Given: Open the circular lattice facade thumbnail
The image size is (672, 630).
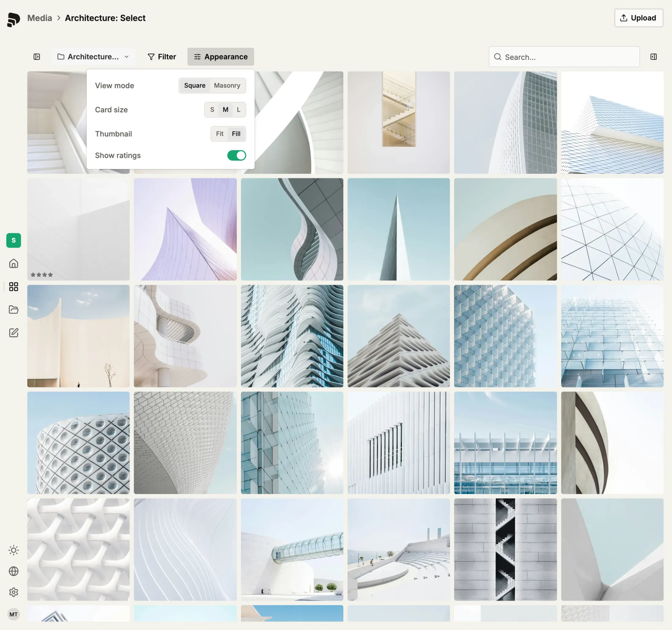Looking at the screenshot, I should click(x=79, y=443).
